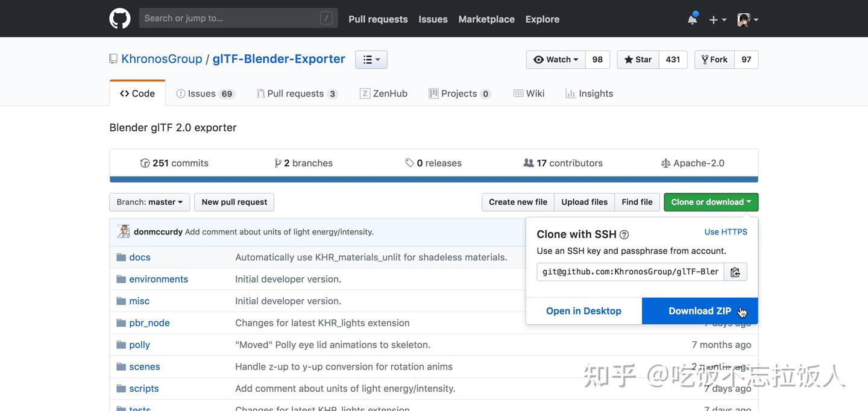Screen dimensions: 868x411
Task: Select the SSH clone URL field
Action: (631, 272)
